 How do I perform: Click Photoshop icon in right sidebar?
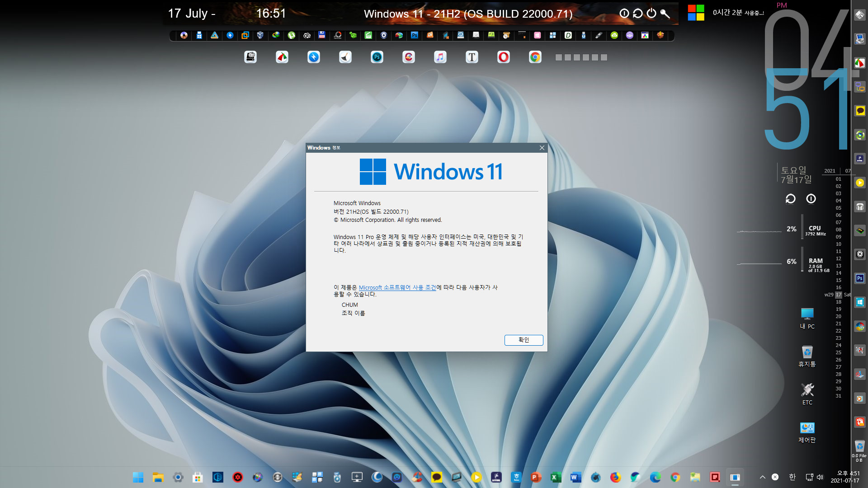pyautogui.click(x=860, y=278)
